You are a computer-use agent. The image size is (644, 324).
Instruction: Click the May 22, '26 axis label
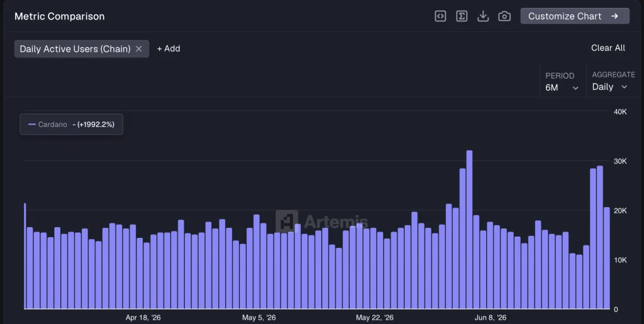pyautogui.click(x=375, y=318)
